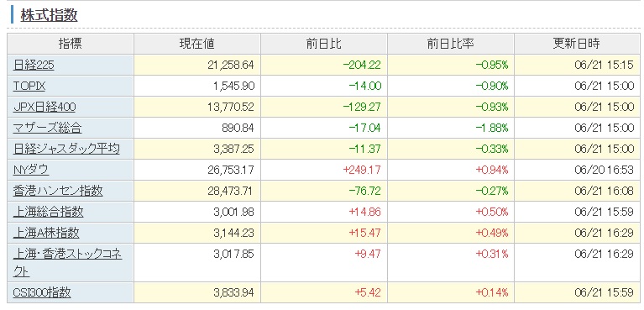Click the change value +9.47
Screen dimensions: 644x310
(x=368, y=254)
